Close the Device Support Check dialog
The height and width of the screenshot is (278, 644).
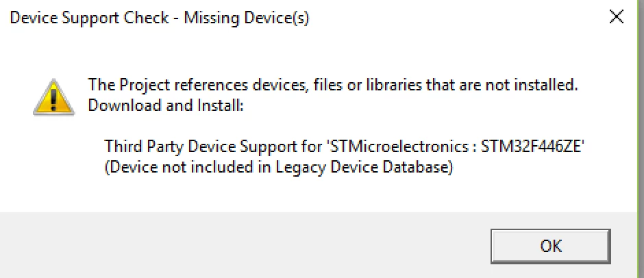pyautogui.click(x=616, y=18)
